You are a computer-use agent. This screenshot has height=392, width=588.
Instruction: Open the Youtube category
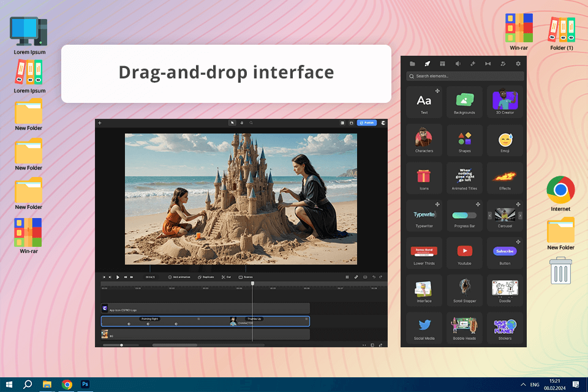(464, 253)
